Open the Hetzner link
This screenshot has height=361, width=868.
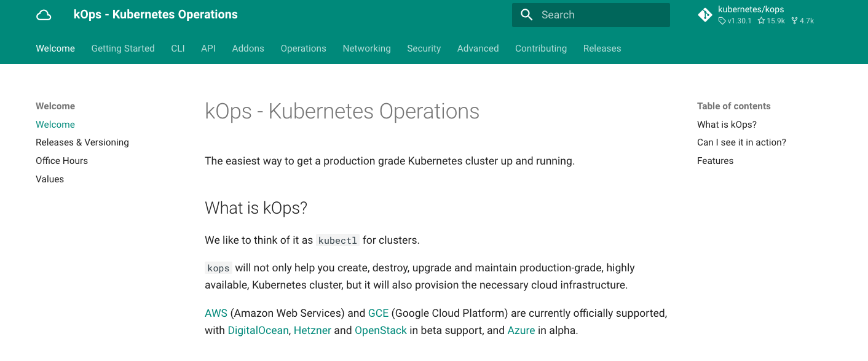coord(312,330)
